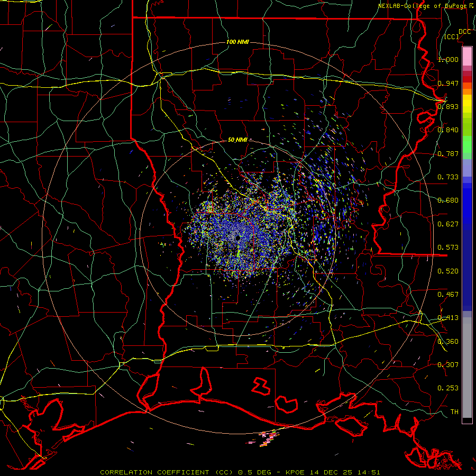Pick the bright green color bar segment

point(467,144)
